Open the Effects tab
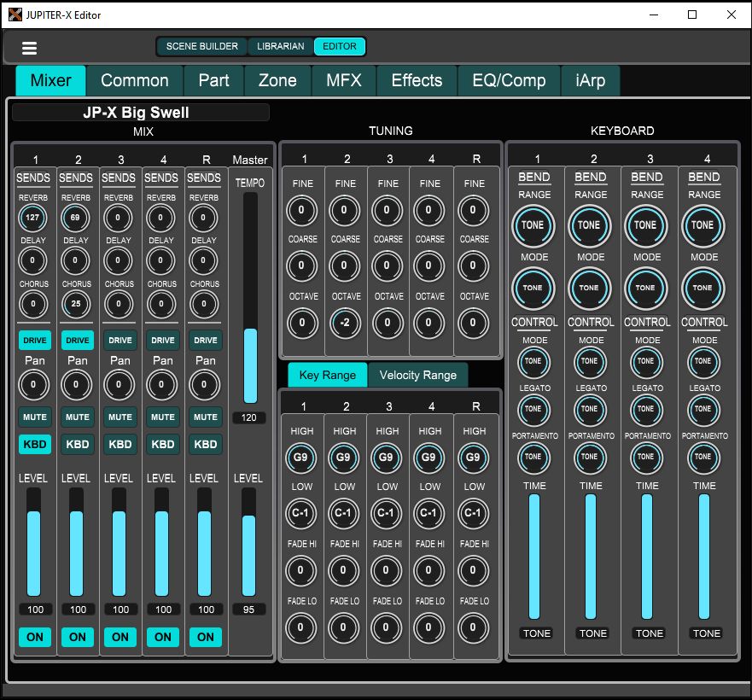 pos(417,80)
